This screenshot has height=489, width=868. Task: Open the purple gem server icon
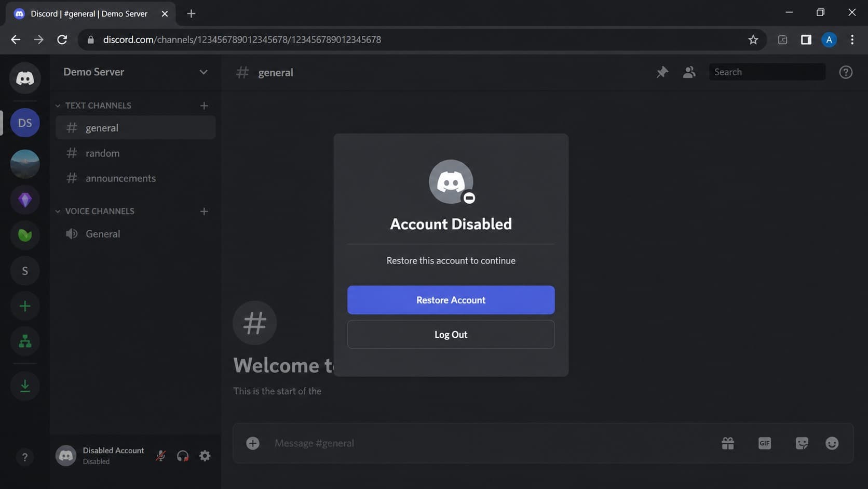click(x=25, y=200)
